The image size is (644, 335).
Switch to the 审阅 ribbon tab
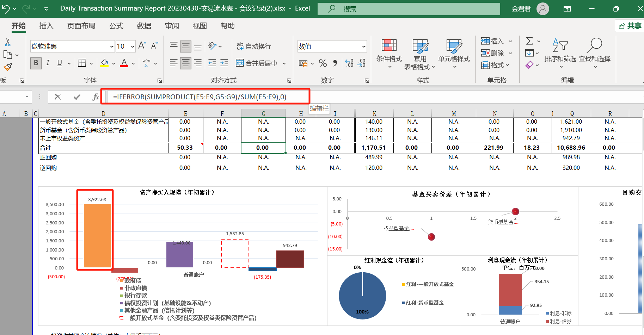pos(172,26)
